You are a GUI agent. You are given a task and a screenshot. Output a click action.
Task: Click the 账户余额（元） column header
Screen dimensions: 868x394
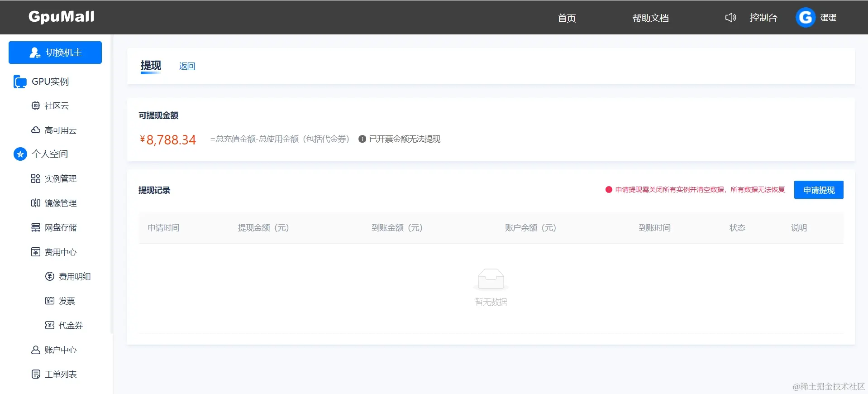pyautogui.click(x=530, y=228)
